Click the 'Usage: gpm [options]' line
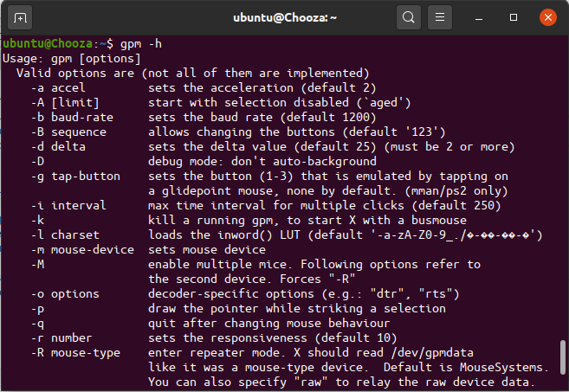The height and width of the screenshot is (392, 569). coord(72,58)
